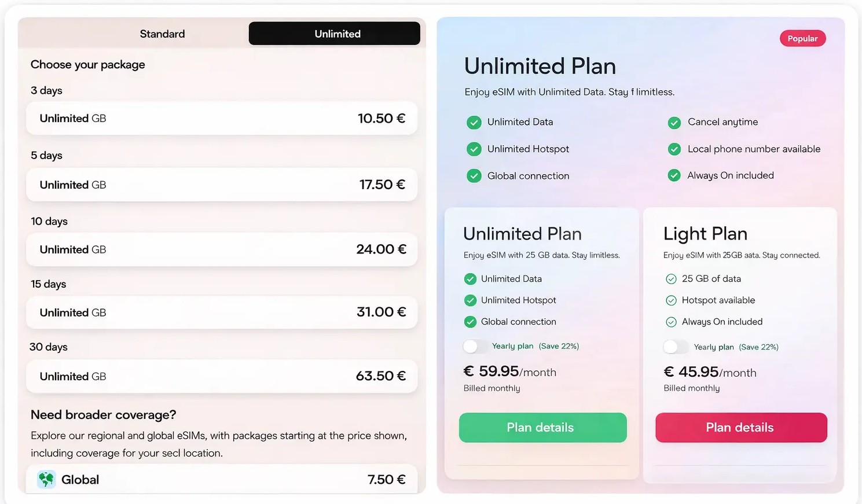Click the checkmark next to Always On included
Screen dimensions: 862x504
[674, 175]
